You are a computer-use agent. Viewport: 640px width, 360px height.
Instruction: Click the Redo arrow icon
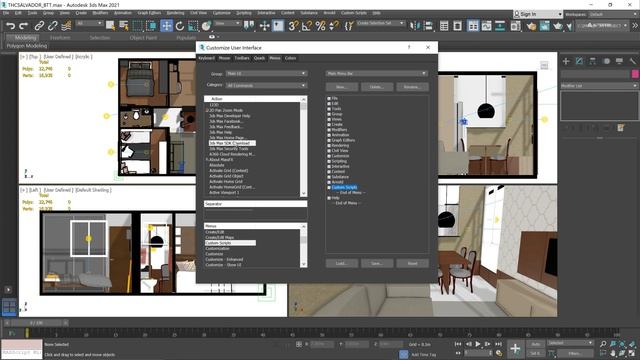point(24,26)
